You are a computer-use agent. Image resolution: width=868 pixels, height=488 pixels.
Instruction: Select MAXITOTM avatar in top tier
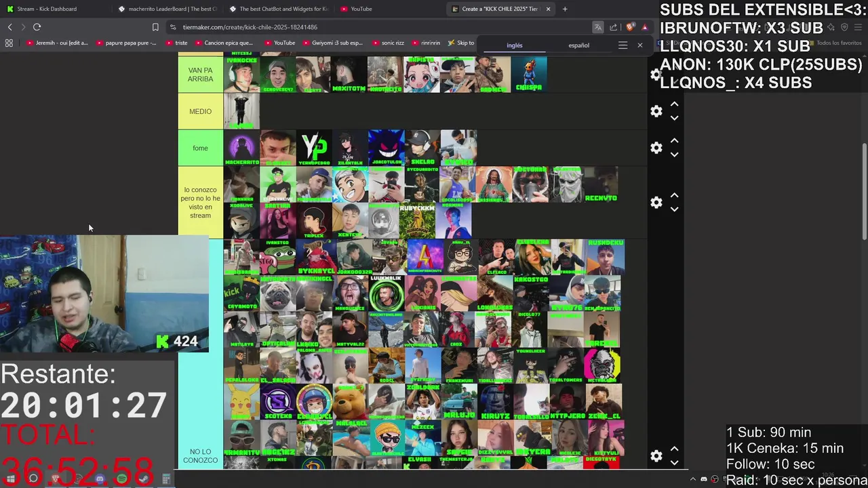pos(349,75)
